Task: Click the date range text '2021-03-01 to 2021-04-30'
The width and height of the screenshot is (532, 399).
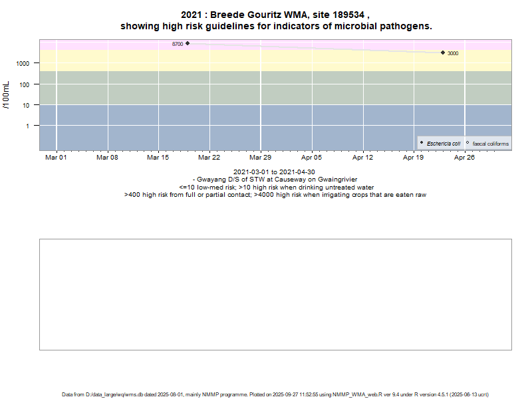Action: (275, 172)
